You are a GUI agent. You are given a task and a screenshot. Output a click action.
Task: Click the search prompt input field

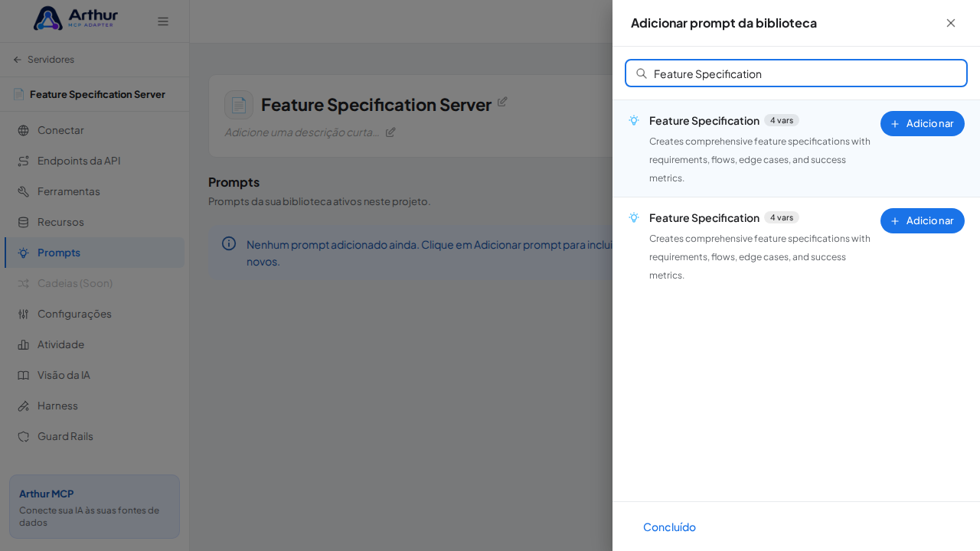point(796,73)
